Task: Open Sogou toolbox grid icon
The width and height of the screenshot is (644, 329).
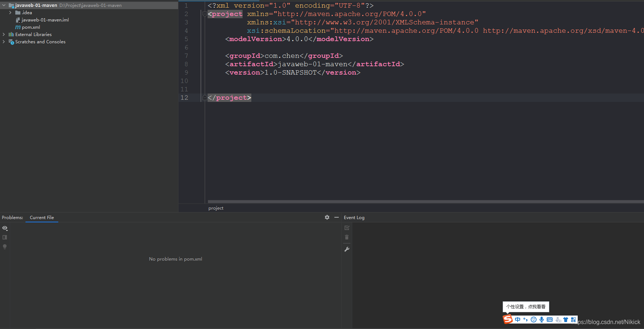Action: tap(574, 320)
